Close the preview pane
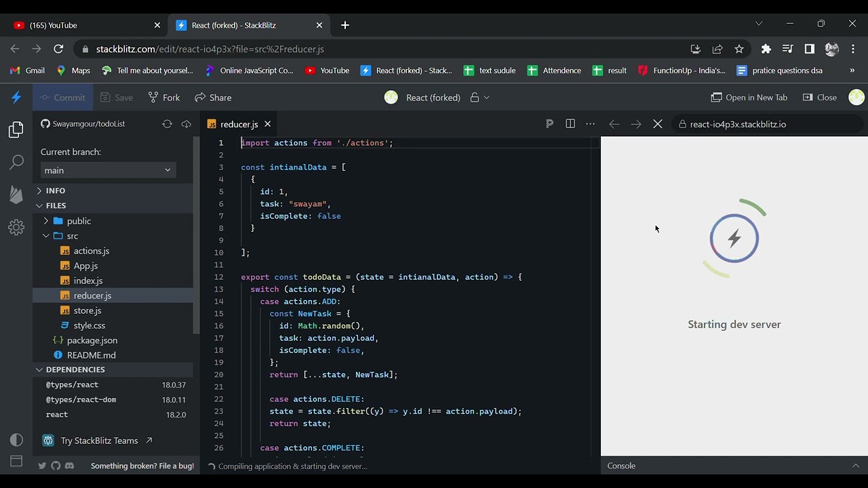 point(820,98)
